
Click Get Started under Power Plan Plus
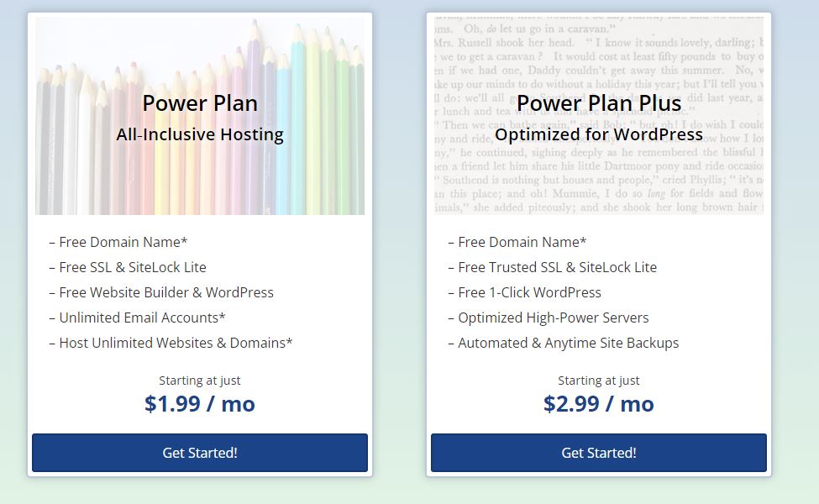pos(599,452)
